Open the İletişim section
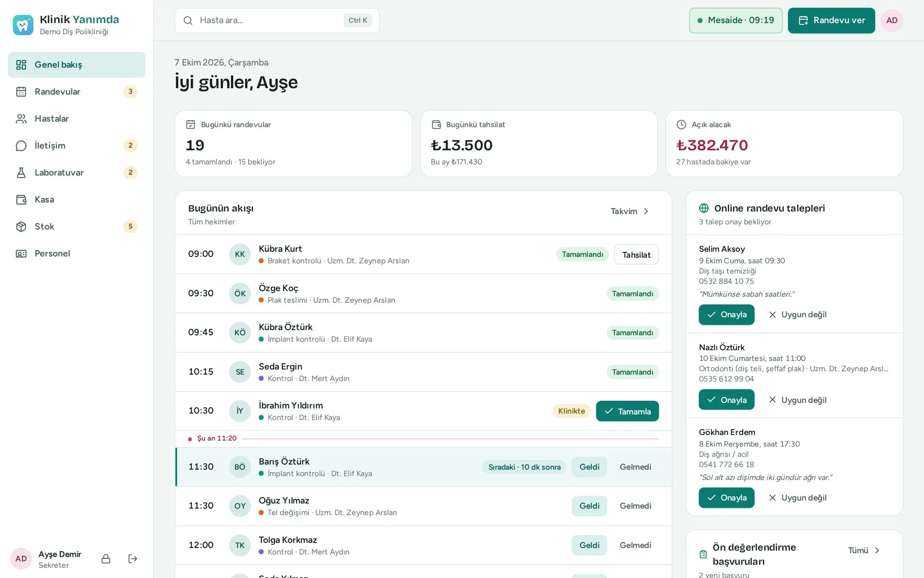Viewport: 924px width, 578px height. [x=77, y=146]
